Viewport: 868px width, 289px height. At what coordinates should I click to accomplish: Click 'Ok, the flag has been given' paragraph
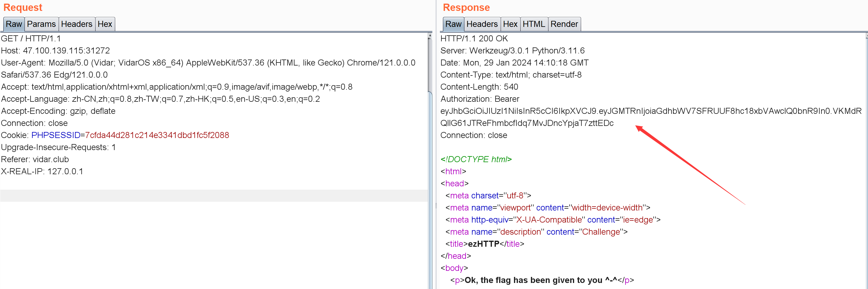point(542,281)
